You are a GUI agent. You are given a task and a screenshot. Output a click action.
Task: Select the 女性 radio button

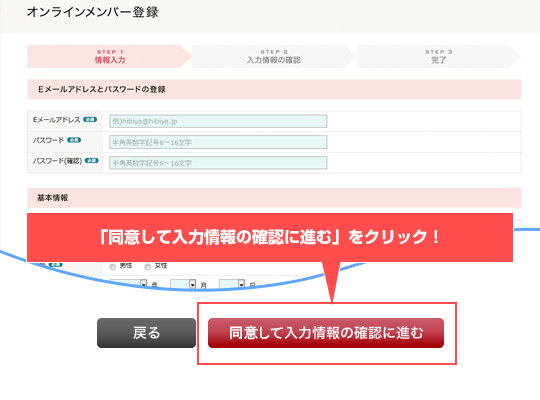pyautogui.click(x=147, y=267)
